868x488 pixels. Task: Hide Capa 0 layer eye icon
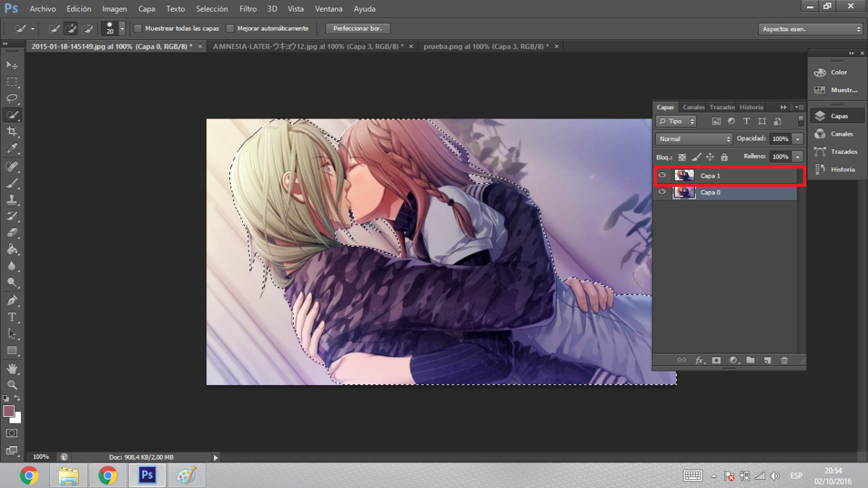tap(663, 192)
